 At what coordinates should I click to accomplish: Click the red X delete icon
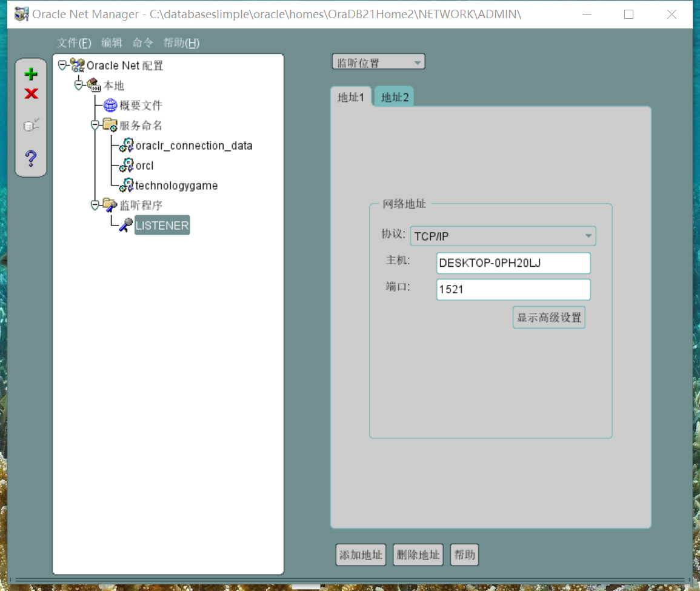coord(32,93)
